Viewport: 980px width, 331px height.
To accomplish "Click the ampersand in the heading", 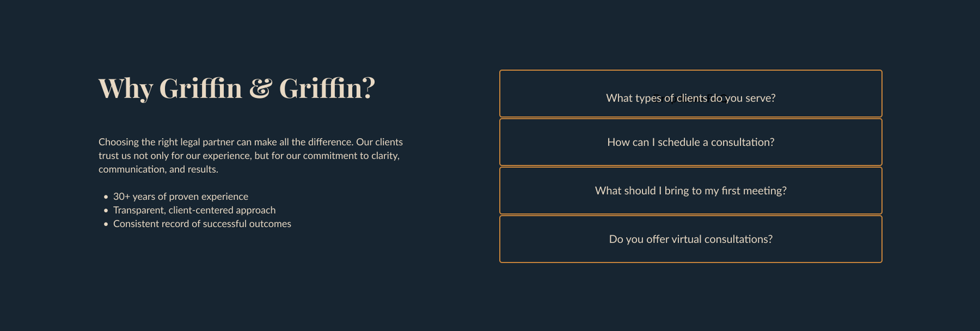I will [x=260, y=89].
